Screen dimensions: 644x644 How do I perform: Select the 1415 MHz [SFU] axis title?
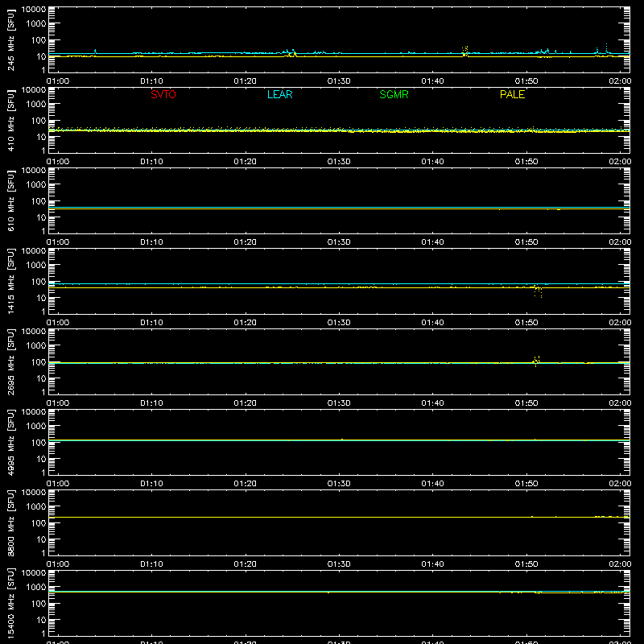[10, 281]
